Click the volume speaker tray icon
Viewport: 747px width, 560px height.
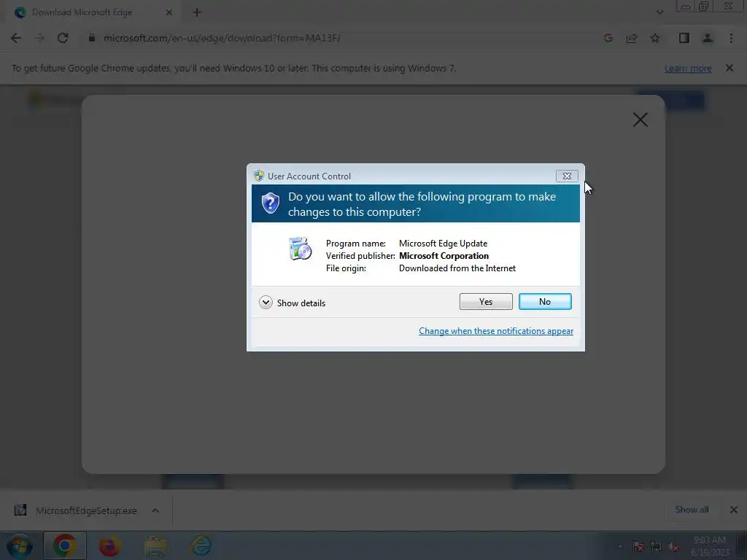[x=673, y=547]
